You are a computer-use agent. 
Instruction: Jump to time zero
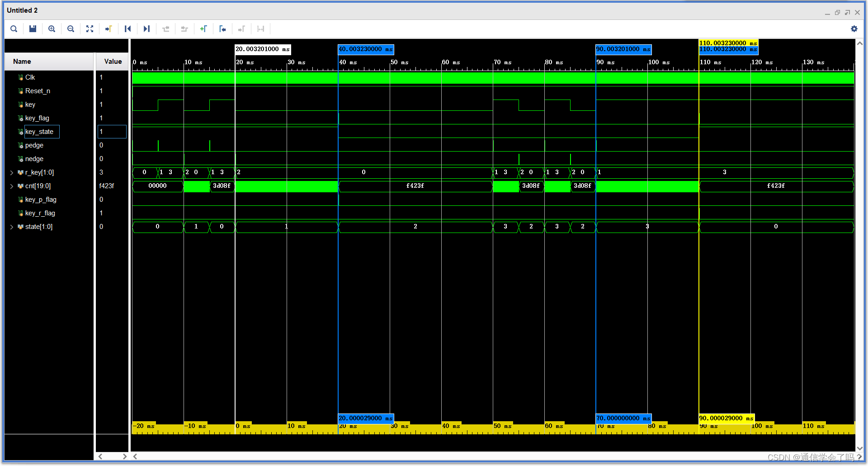click(x=127, y=29)
